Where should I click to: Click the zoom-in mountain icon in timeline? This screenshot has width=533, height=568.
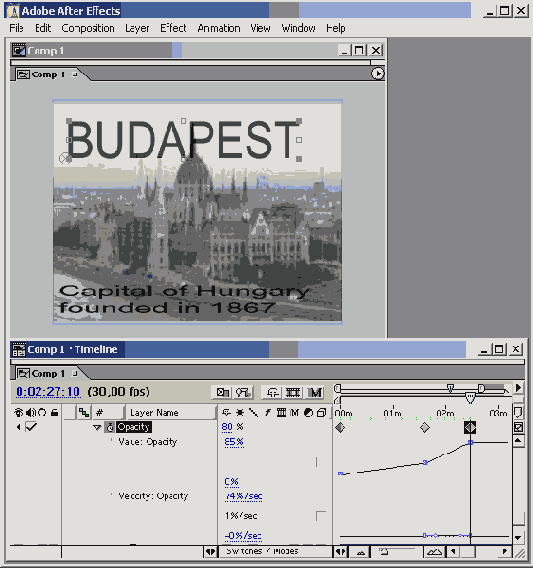(434, 552)
